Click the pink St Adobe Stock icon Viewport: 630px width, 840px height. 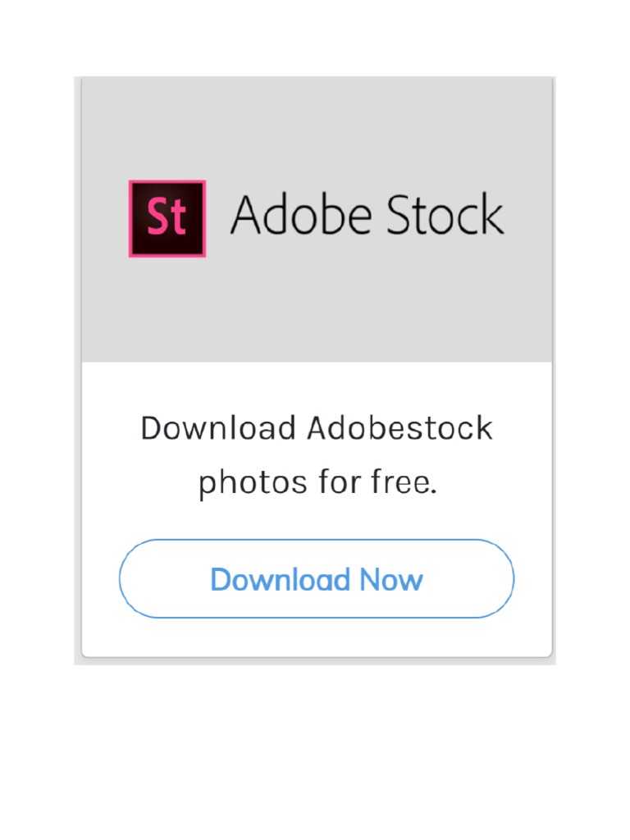167,218
